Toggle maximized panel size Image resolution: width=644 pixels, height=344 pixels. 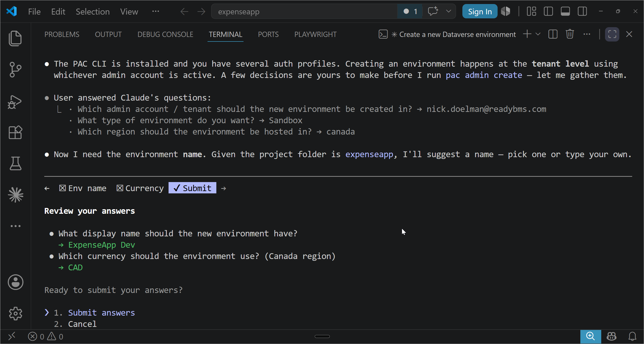coord(612,34)
